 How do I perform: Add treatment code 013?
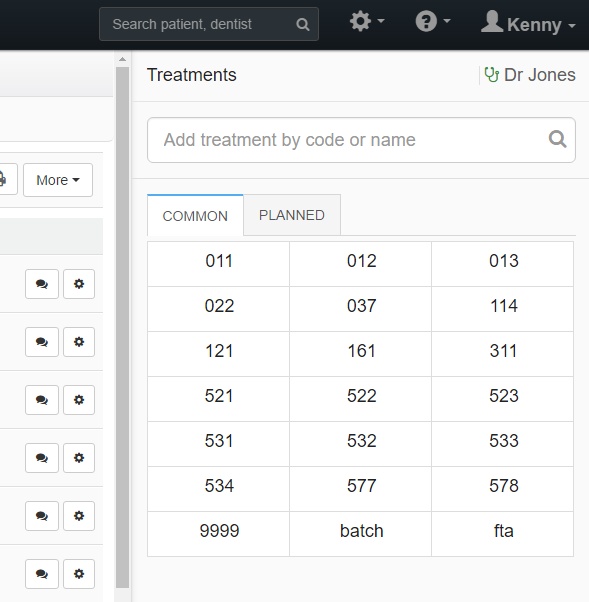(x=503, y=264)
